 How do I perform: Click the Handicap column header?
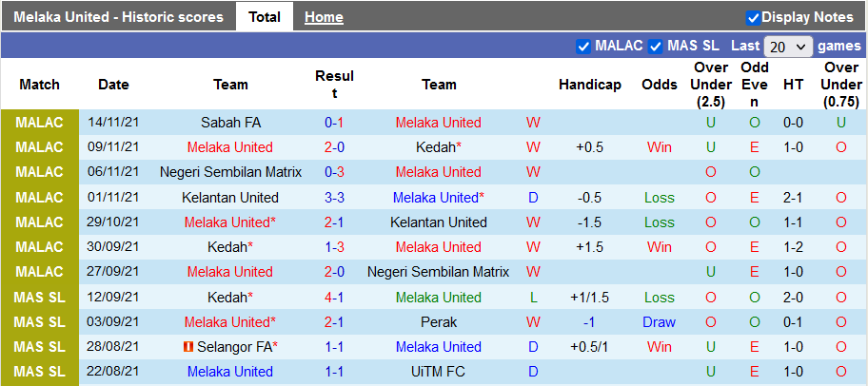[x=590, y=85]
